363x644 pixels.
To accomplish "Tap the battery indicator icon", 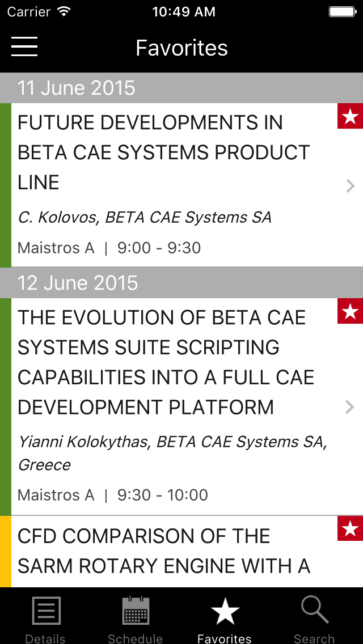I will coord(342,12).
